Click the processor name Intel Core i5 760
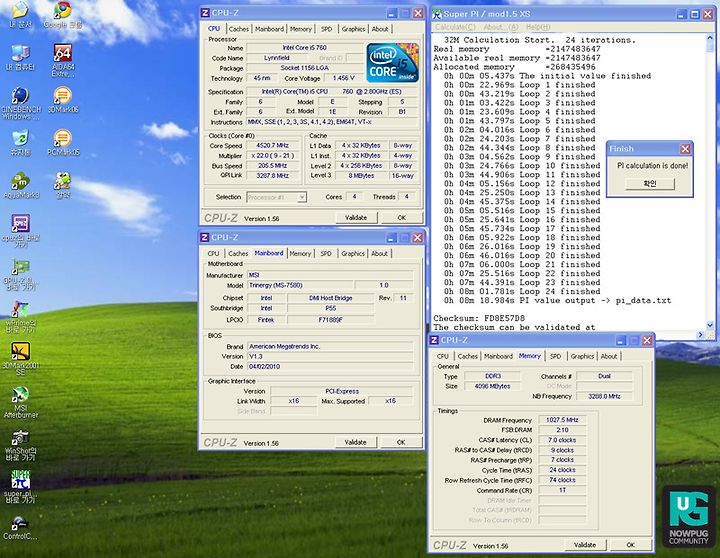The height and width of the screenshot is (558, 720). click(305, 48)
